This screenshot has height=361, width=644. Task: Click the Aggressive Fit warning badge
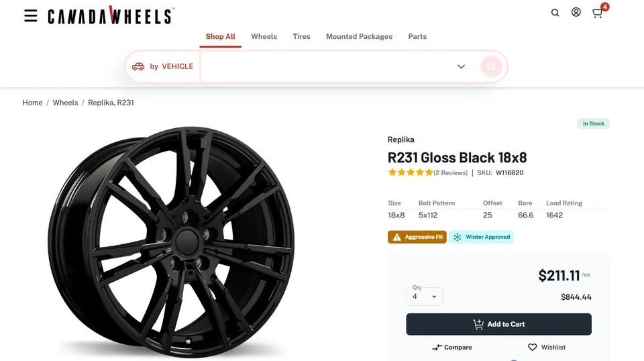click(417, 237)
